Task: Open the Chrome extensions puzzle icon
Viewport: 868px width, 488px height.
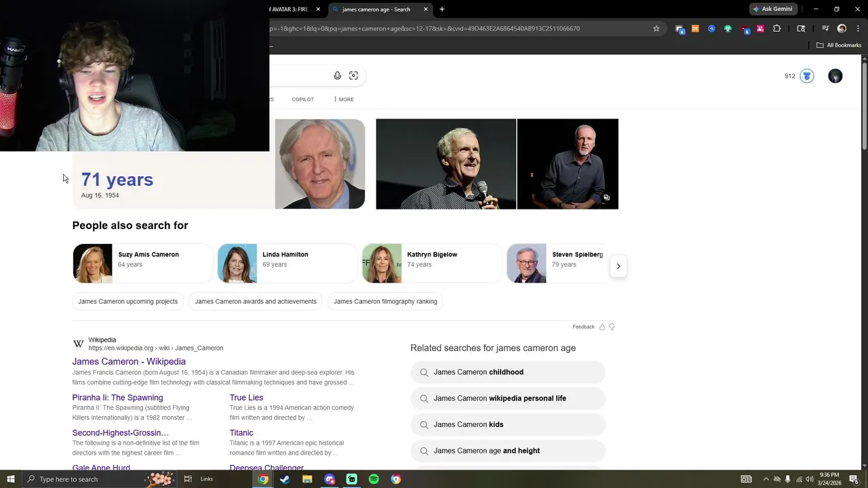Action: coord(777,28)
